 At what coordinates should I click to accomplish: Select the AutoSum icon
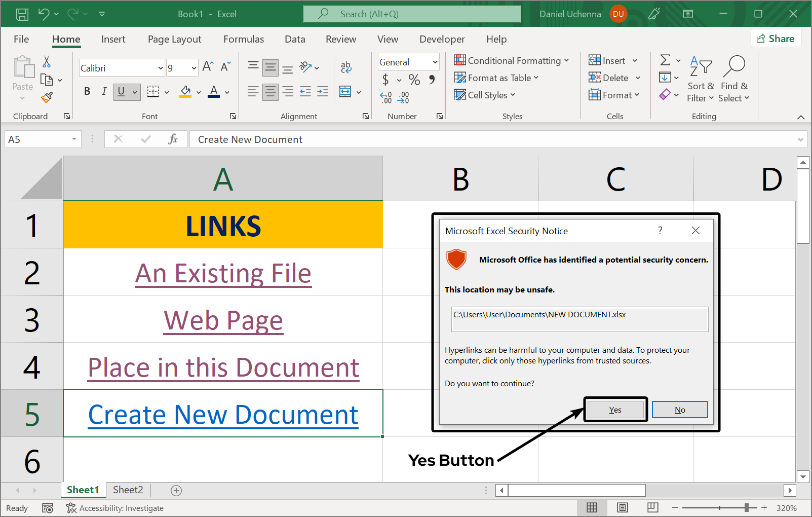(x=666, y=60)
